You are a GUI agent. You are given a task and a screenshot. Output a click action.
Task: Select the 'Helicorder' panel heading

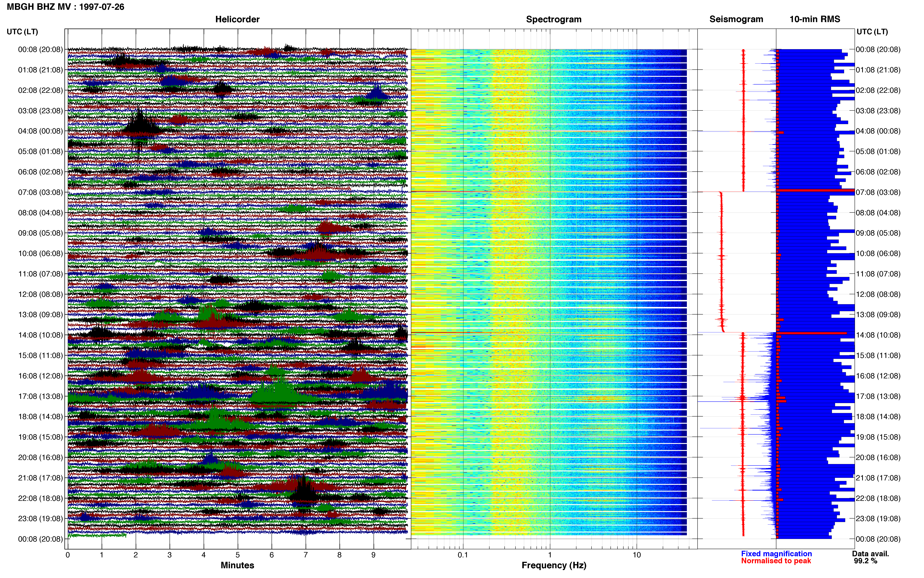pos(237,19)
